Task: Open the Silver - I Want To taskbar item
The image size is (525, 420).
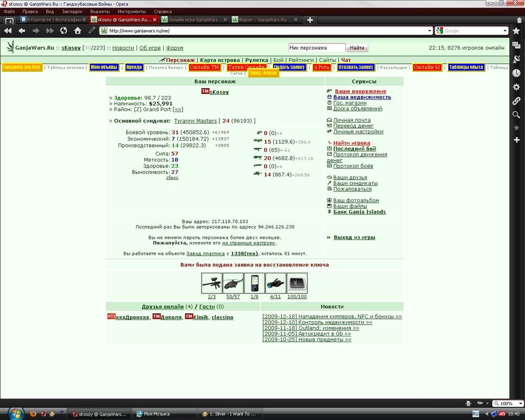Action: [230, 414]
